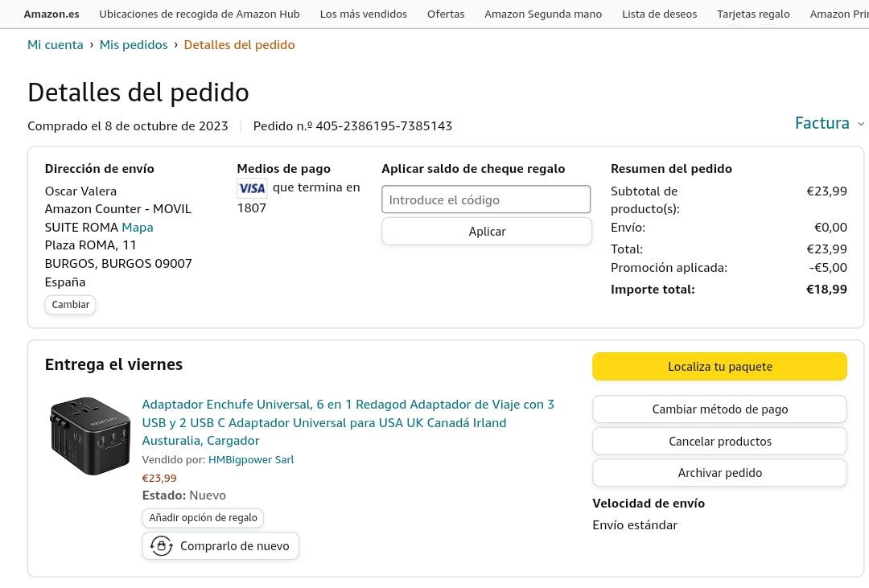Open Ofertas in the top navigation

click(446, 14)
